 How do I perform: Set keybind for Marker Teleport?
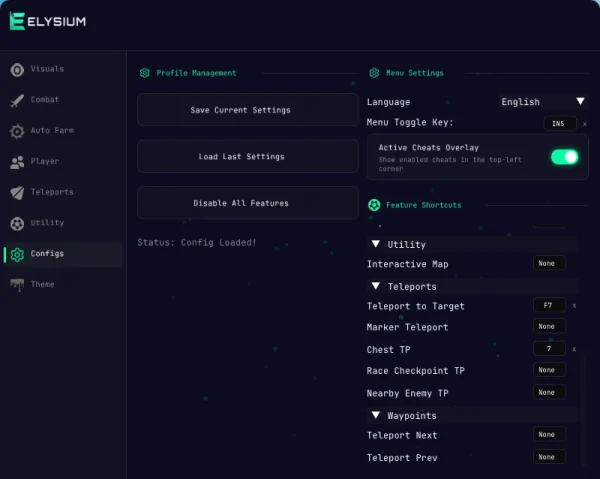point(549,326)
